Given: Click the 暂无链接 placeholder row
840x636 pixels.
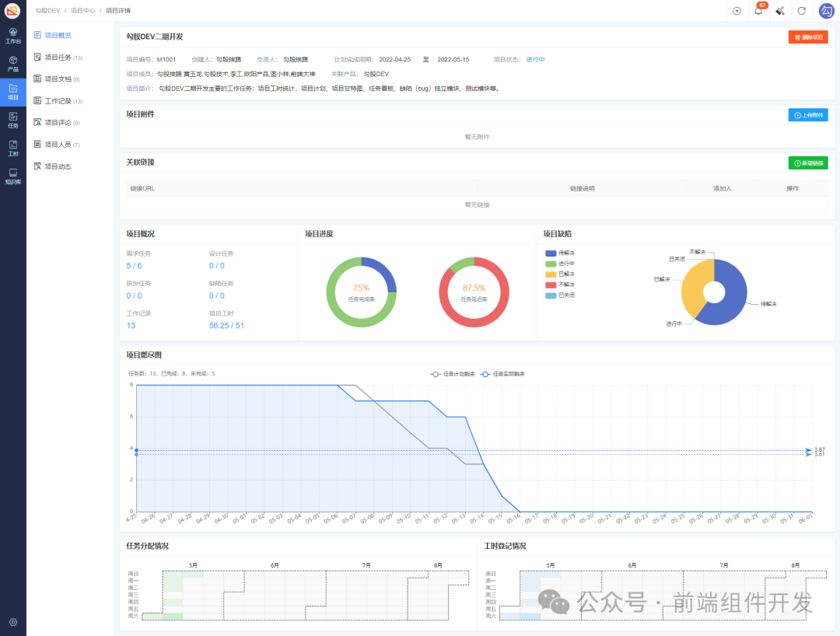Looking at the screenshot, I should [477, 204].
